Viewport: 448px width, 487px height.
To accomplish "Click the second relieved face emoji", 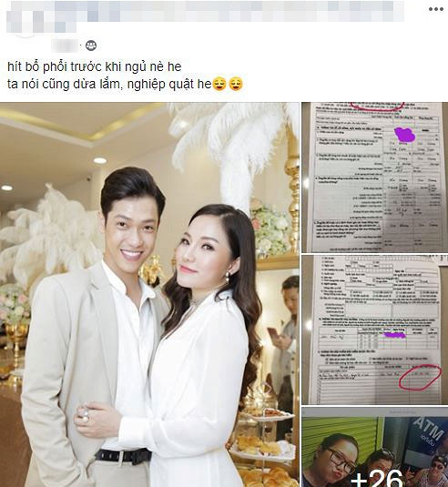I will tap(236, 84).
